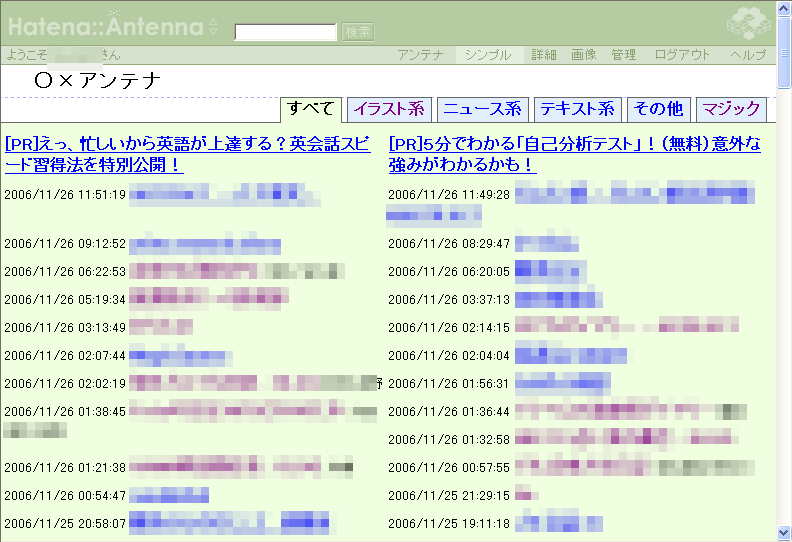Image resolution: width=792 pixels, height=542 pixels.
Task: Click the small arrows beside the Hatena logo
Action: (213, 26)
